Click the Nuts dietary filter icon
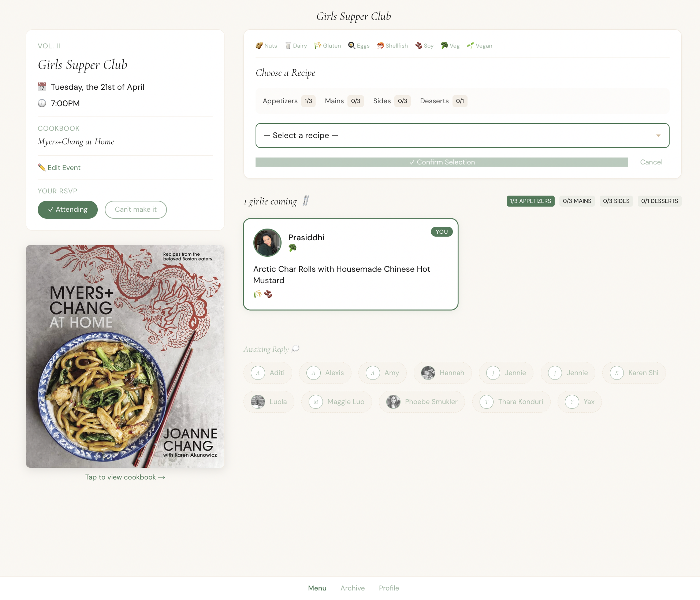 (260, 45)
